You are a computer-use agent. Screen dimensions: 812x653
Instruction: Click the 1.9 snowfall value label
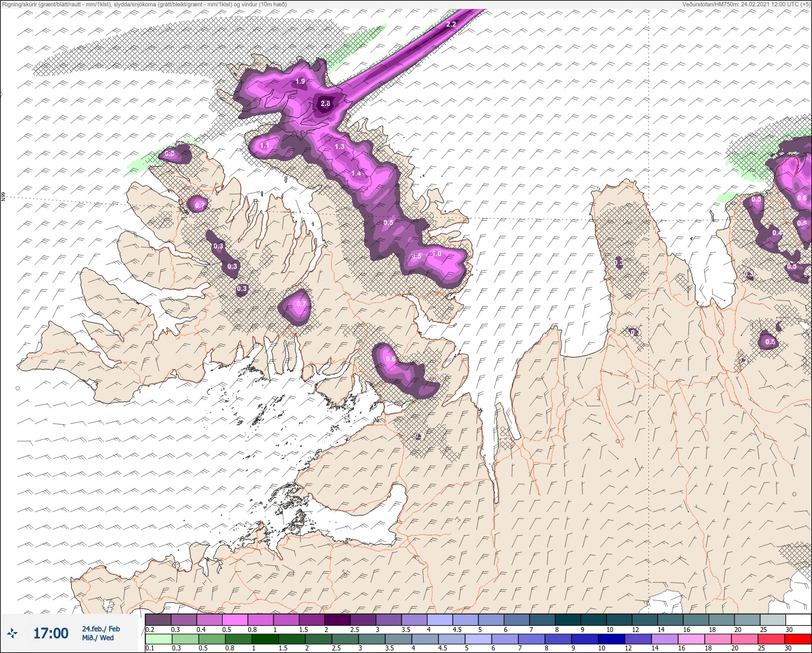tap(301, 82)
